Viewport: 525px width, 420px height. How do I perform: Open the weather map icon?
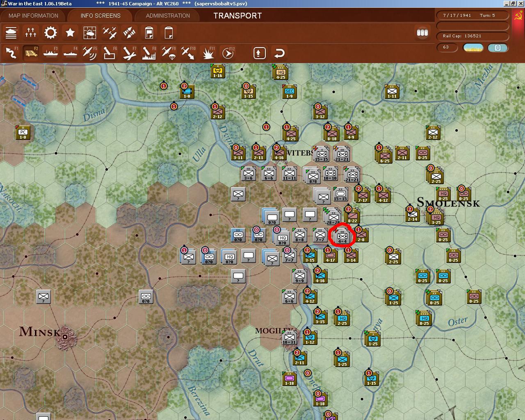pos(90,32)
